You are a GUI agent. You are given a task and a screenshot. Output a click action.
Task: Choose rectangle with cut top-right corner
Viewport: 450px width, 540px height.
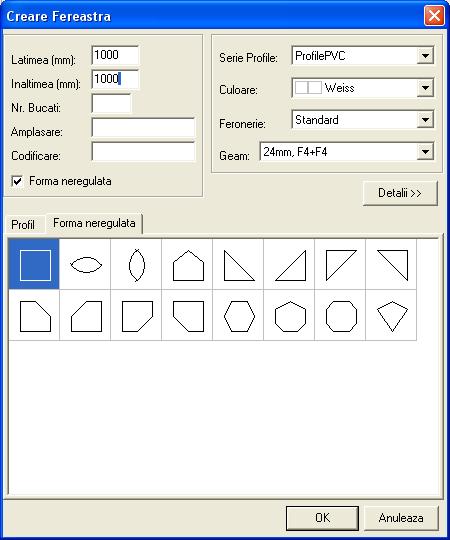pyautogui.click(x=34, y=315)
